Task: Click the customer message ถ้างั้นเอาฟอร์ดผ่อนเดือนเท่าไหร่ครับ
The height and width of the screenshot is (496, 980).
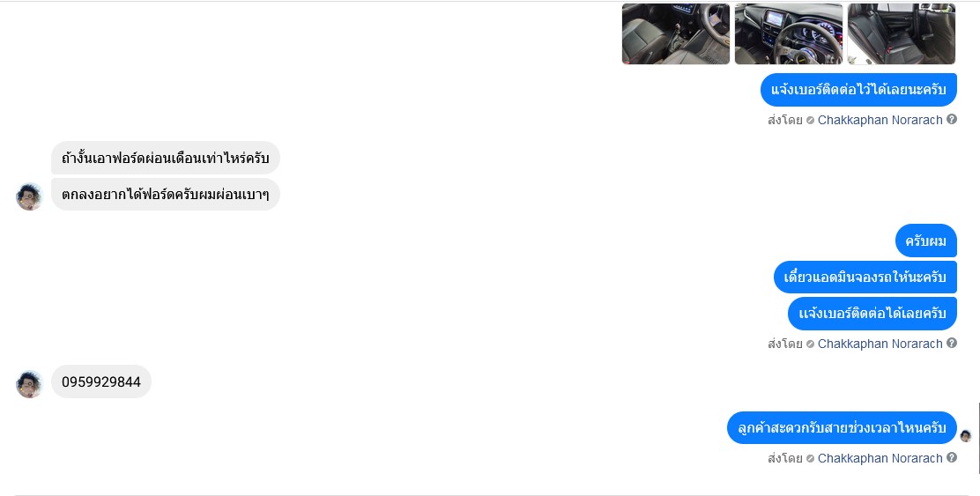Action: (166, 158)
